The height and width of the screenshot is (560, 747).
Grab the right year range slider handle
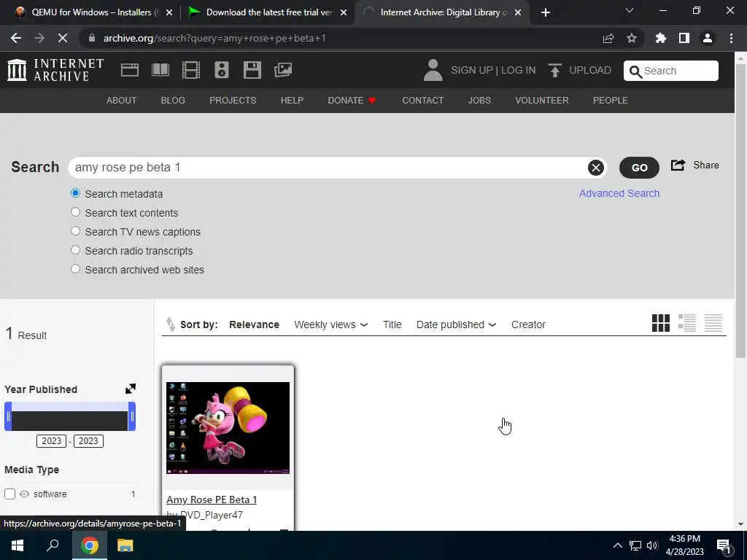tap(132, 416)
